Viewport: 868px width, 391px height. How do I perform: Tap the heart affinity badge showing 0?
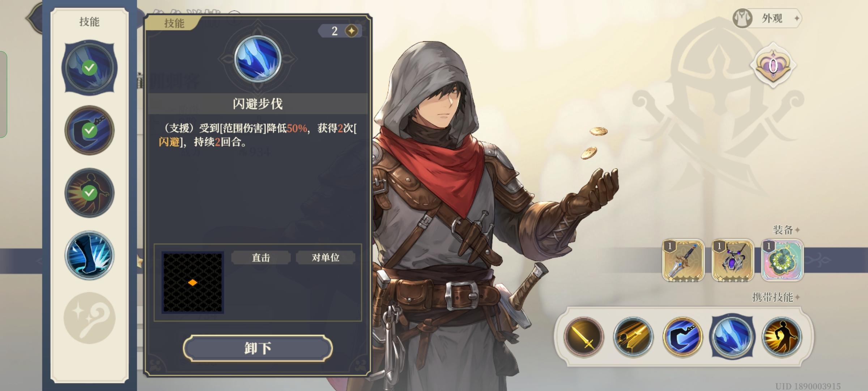(x=773, y=66)
